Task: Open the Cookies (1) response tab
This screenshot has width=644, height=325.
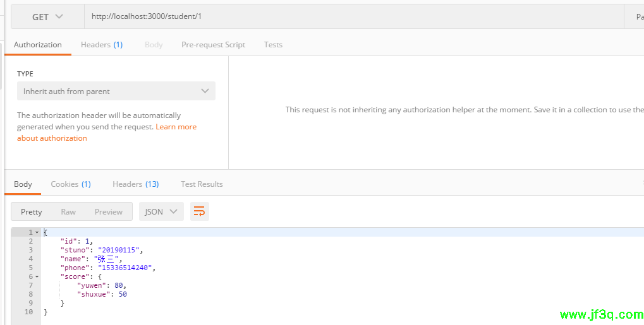Action: tap(71, 184)
